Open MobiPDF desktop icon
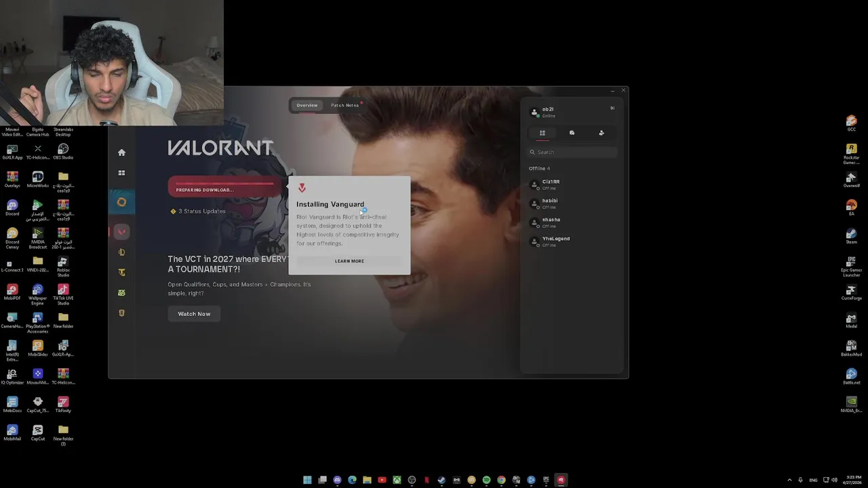Image resolution: width=868 pixels, height=488 pixels. point(12,292)
